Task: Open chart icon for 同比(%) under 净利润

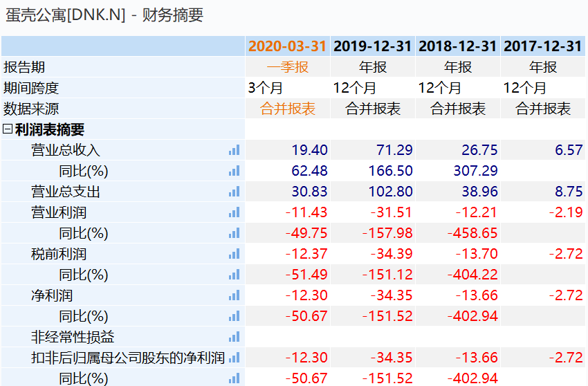Action: [234, 316]
